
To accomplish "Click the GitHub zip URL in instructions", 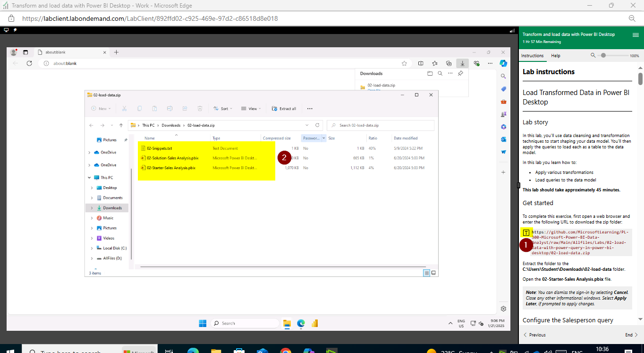I will [580, 242].
